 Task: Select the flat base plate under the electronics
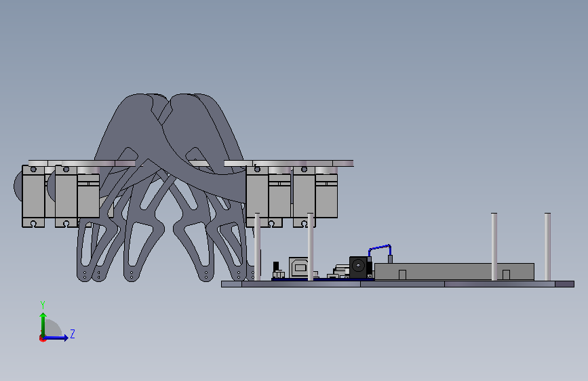[397, 284]
